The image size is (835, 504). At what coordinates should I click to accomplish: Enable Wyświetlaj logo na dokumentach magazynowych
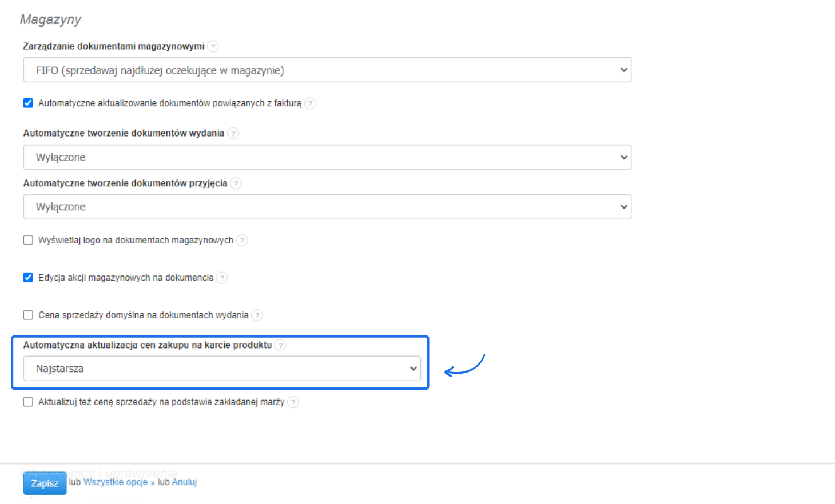pos(28,241)
